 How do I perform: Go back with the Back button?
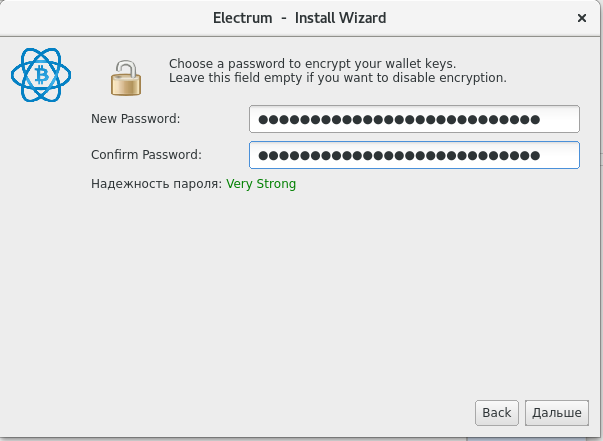coord(497,412)
